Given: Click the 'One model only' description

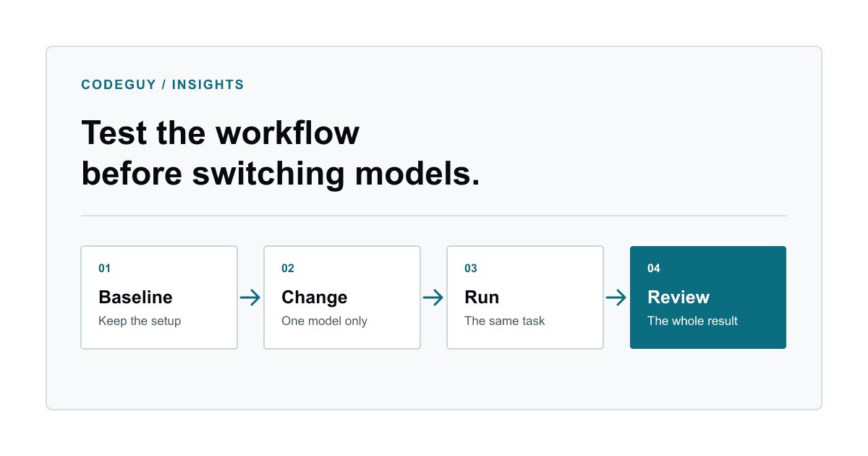Looking at the screenshot, I should tap(325, 321).
